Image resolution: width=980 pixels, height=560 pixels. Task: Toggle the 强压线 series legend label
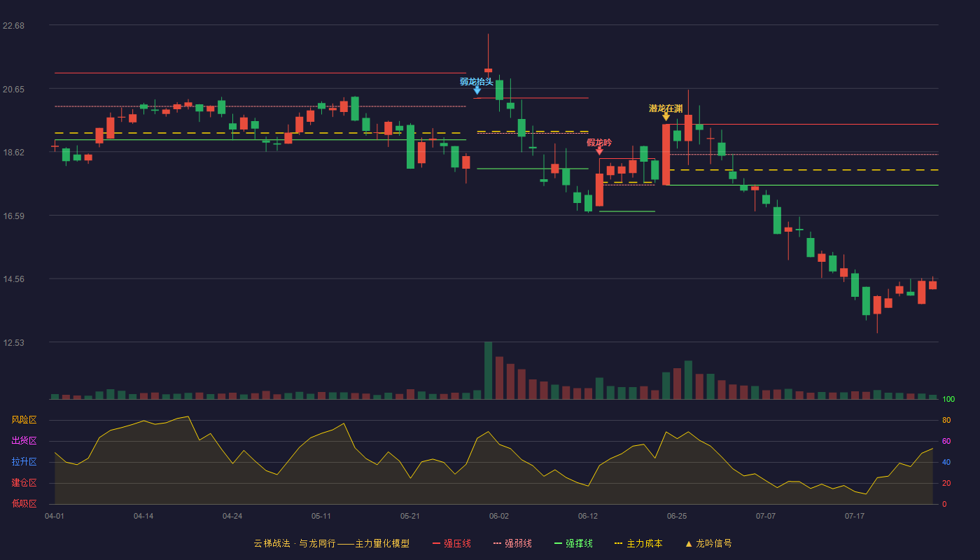(x=457, y=543)
